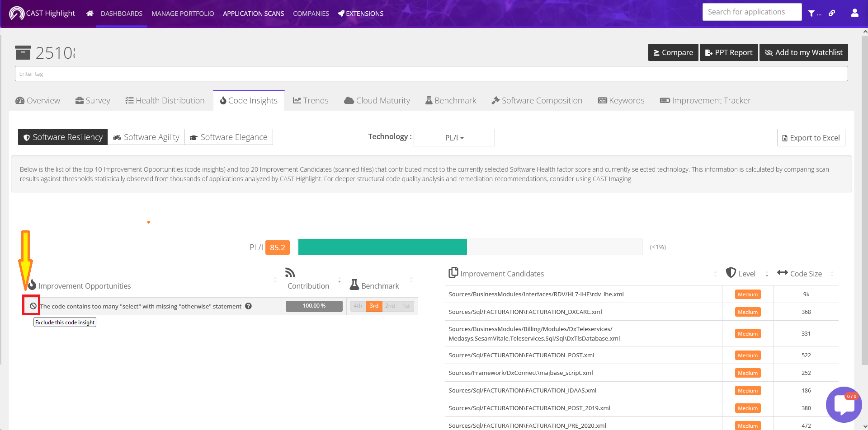Screen dimensions: 868x430
Task: Sort by Code Size column
Action: [832, 274]
